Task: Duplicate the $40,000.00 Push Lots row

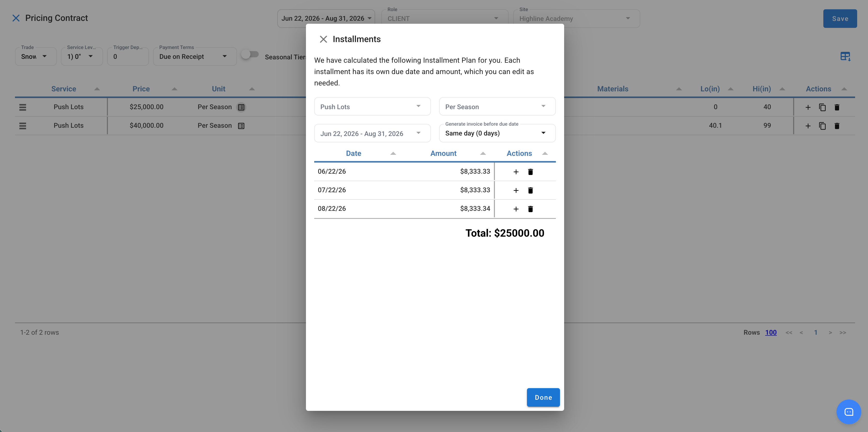Action: [822, 126]
